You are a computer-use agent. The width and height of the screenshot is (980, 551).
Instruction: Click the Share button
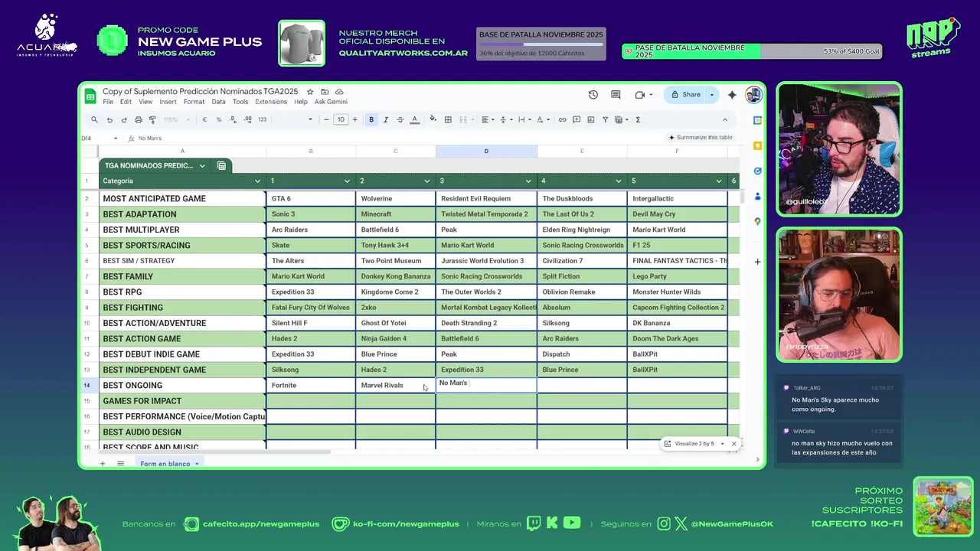[686, 95]
